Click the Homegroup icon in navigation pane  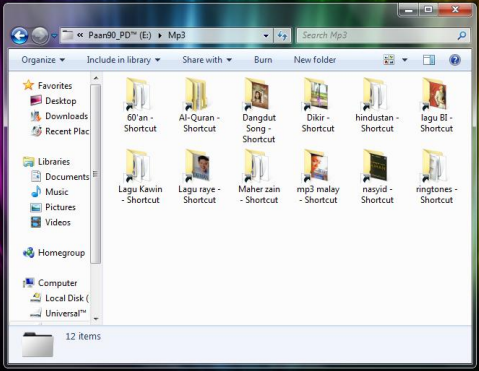click(x=29, y=253)
